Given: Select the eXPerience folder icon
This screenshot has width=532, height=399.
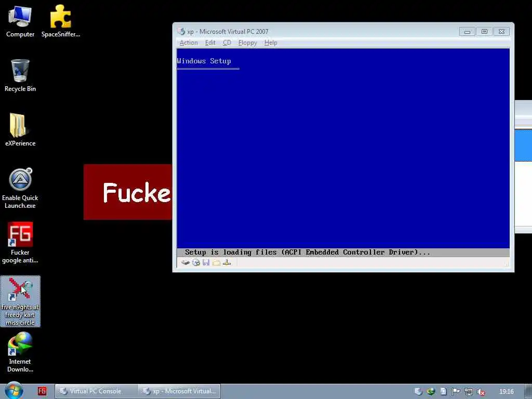Looking at the screenshot, I should [20, 129].
